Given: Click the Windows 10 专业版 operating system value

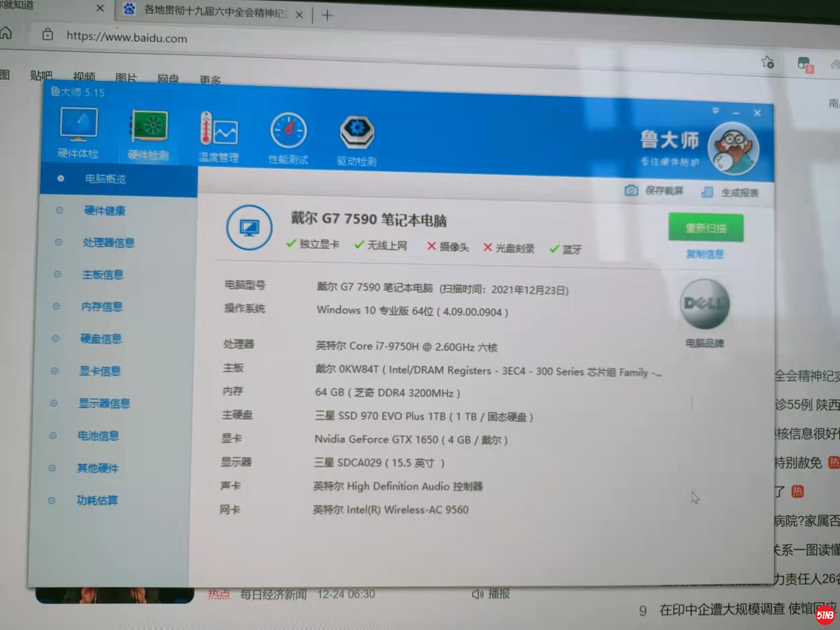Looking at the screenshot, I should coord(413,311).
